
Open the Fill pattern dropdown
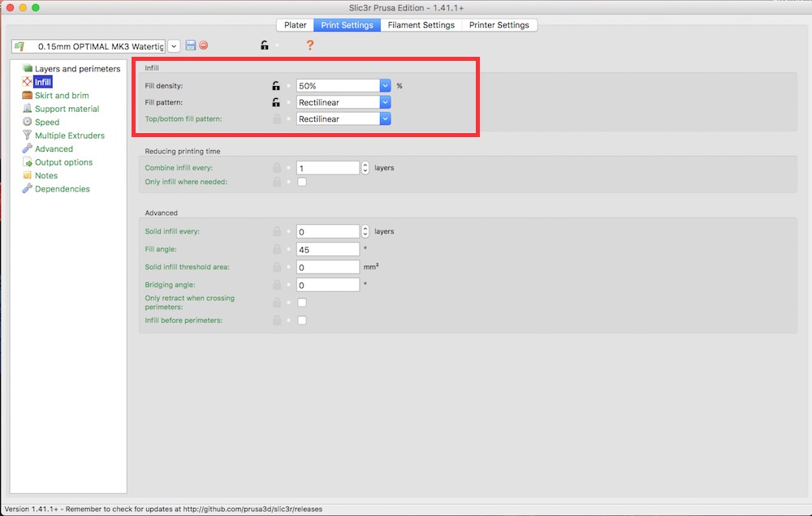385,102
